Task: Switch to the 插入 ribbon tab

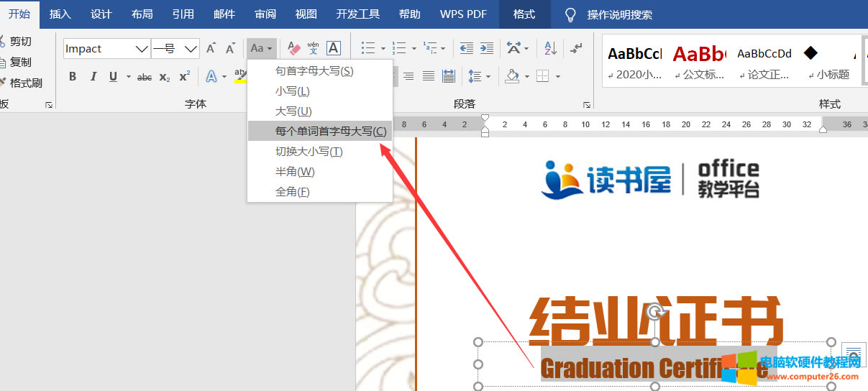Action: tap(60, 14)
